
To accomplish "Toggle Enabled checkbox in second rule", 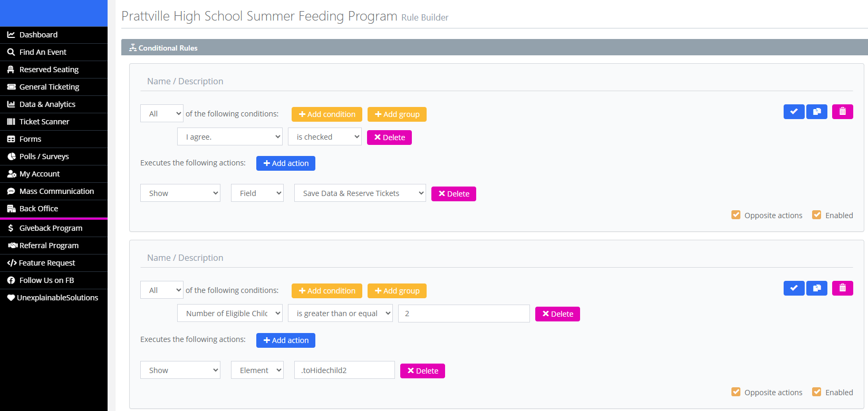I will point(817,392).
